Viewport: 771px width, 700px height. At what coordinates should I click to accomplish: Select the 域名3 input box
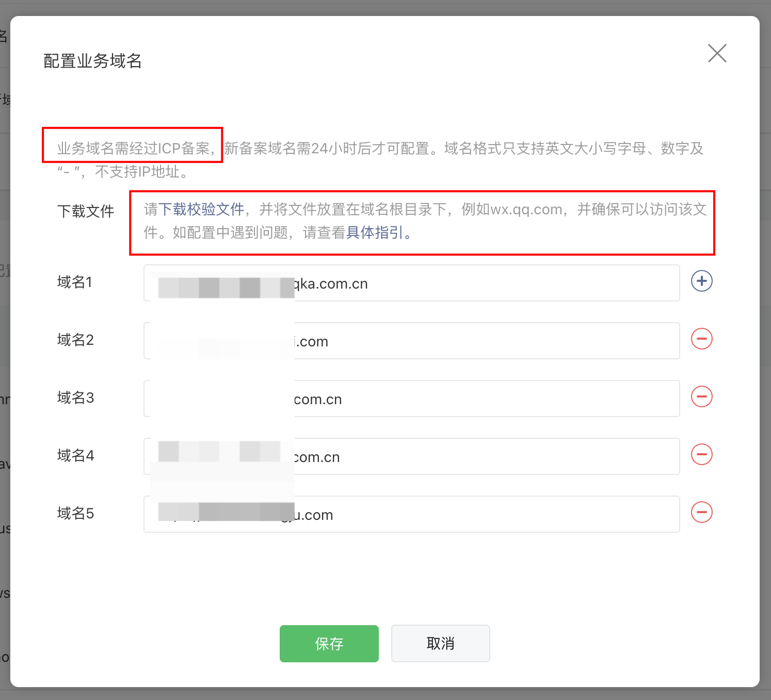[464, 399]
